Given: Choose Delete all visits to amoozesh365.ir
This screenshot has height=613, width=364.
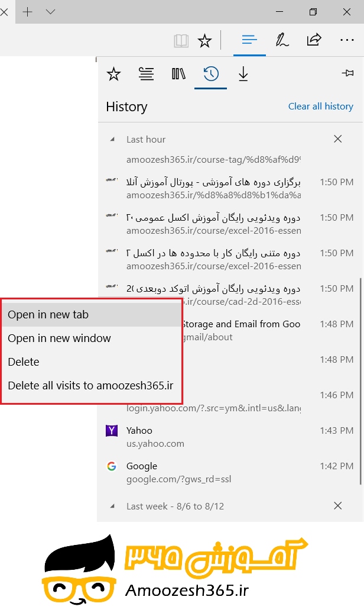Looking at the screenshot, I should click(92, 385).
